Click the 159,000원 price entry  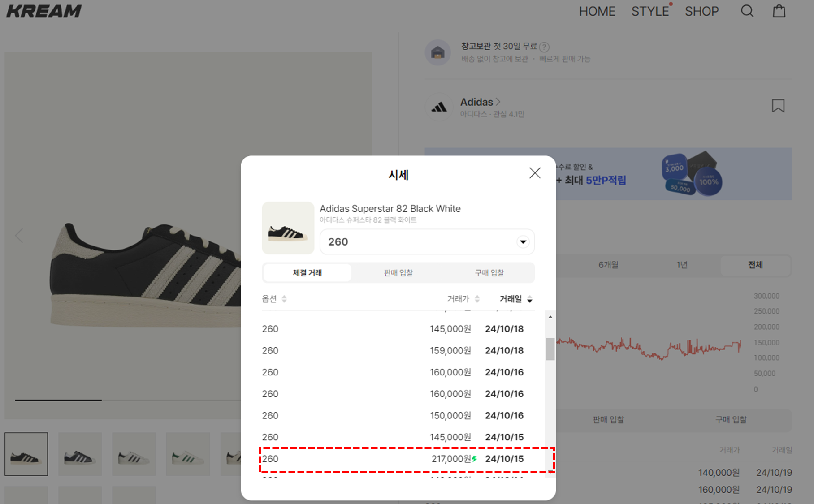pyautogui.click(x=450, y=351)
